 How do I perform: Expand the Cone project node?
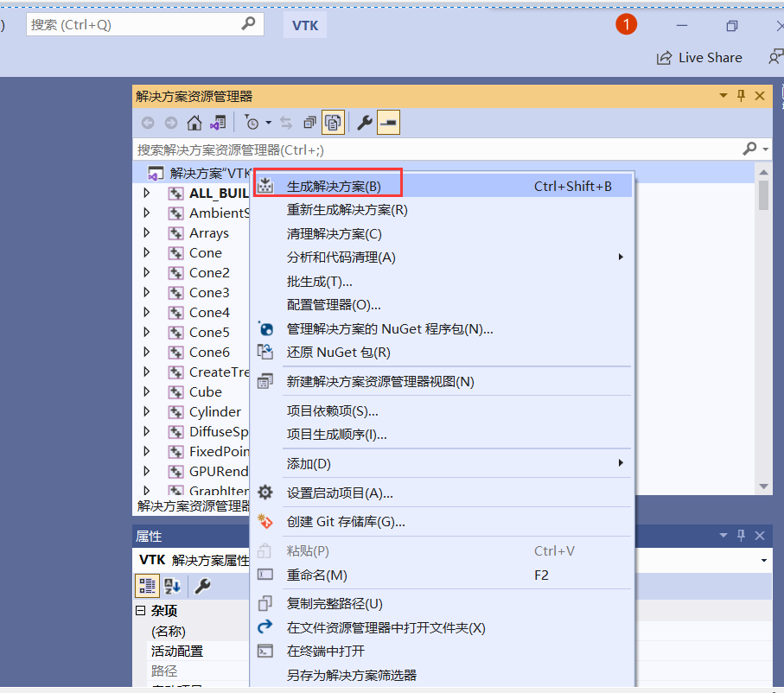point(146,252)
